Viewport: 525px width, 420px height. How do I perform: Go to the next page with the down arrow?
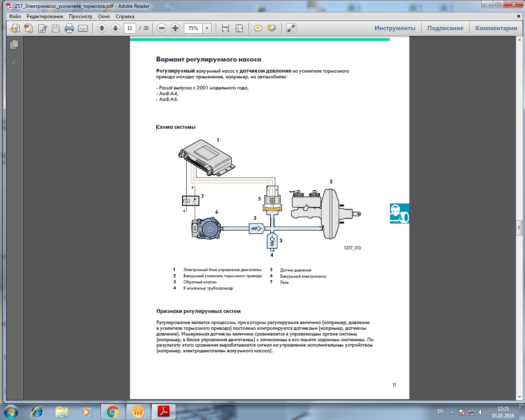115,28
